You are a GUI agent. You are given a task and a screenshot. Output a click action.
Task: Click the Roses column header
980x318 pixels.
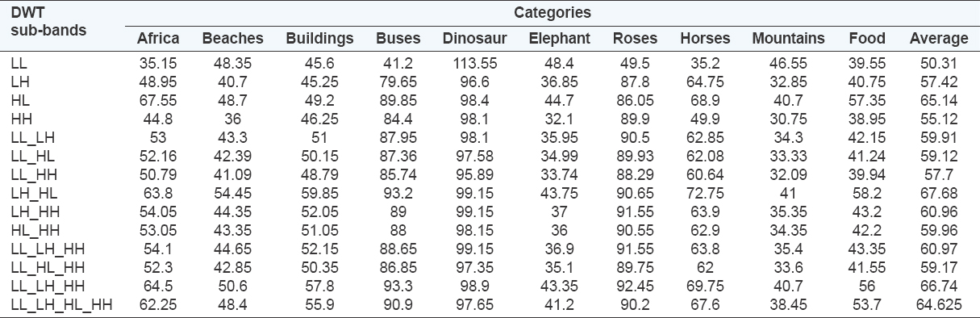636,38
